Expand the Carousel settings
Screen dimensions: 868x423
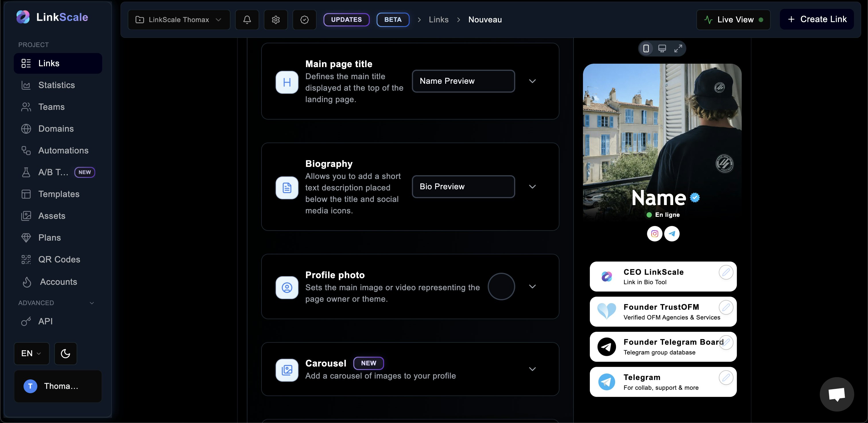pyautogui.click(x=532, y=369)
